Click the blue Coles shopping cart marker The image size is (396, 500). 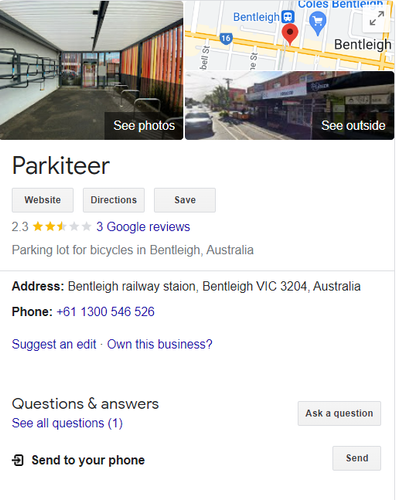click(x=318, y=23)
